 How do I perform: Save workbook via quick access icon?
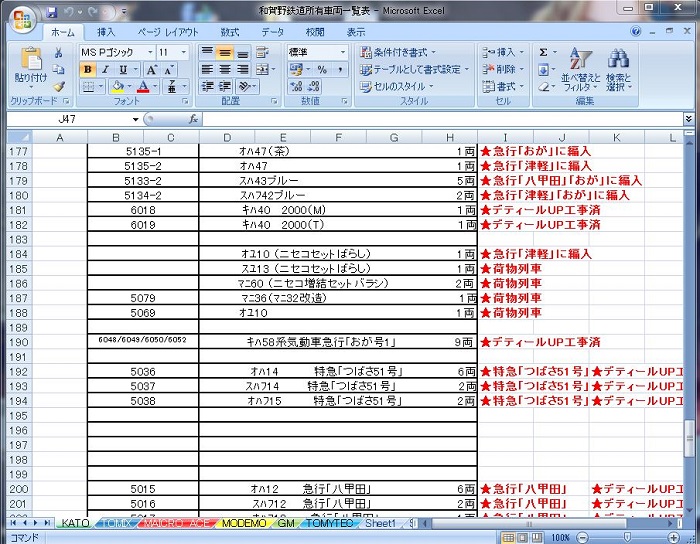pyautogui.click(x=52, y=12)
